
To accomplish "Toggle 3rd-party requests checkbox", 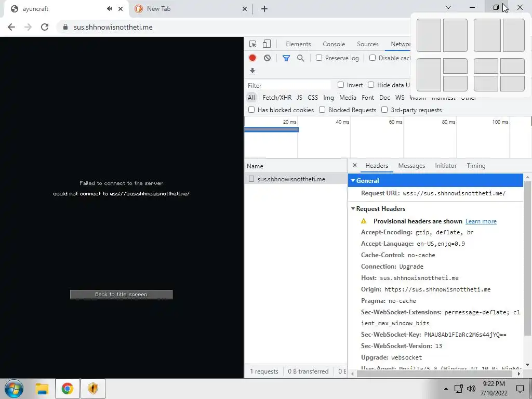I will 384,110.
